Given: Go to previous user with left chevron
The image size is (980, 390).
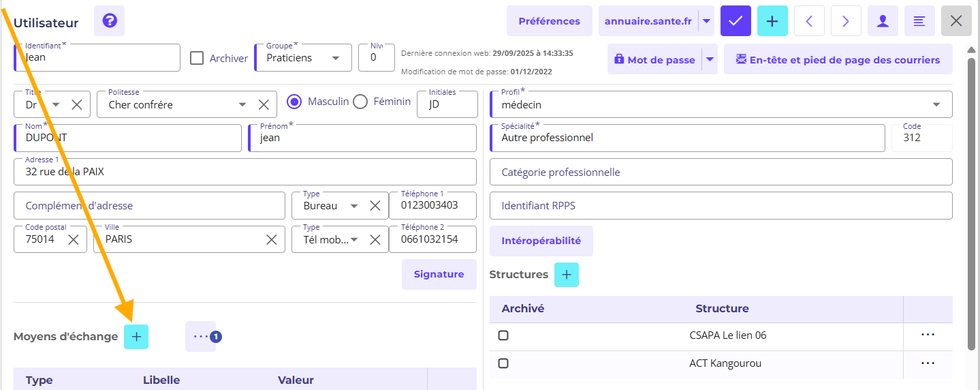Looking at the screenshot, I should click(809, 21).
